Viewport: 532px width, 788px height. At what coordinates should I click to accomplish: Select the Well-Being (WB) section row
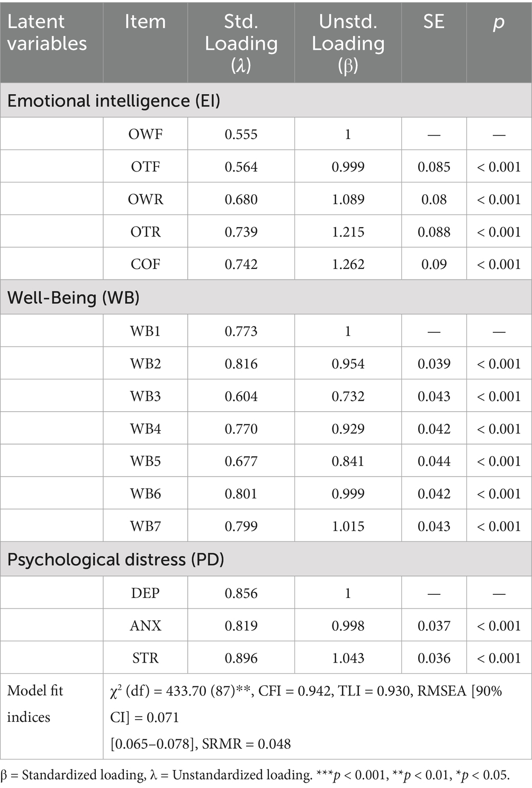click(x=266, y=297)
